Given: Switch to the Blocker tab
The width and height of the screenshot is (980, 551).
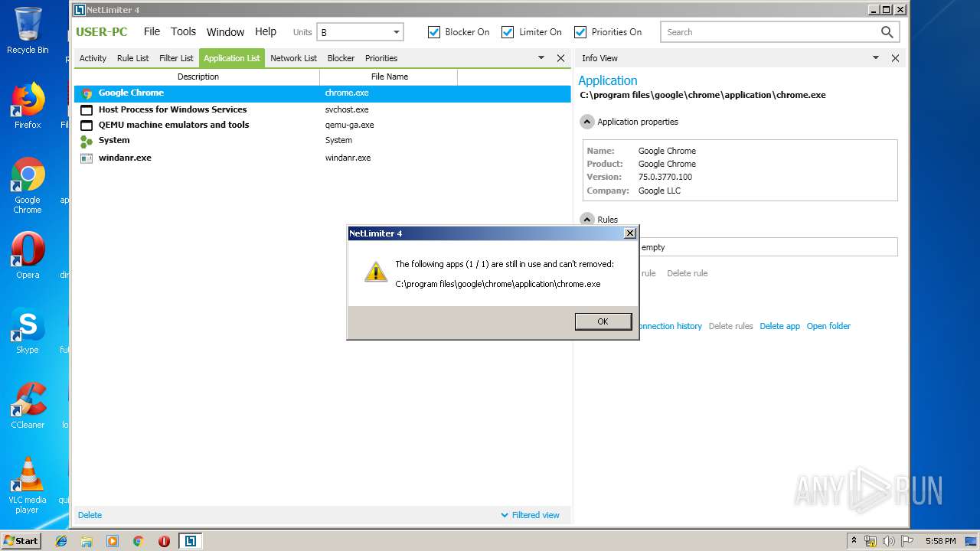Looking at the screenshot, I should tap(341, 58).
